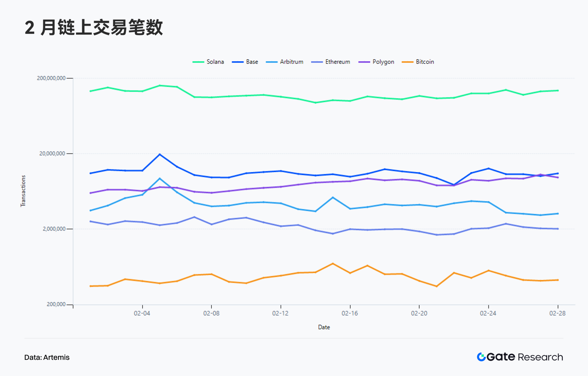Click the 02-04 date axis tick
The width and height of the screenshot is (588, 376).
142,313
